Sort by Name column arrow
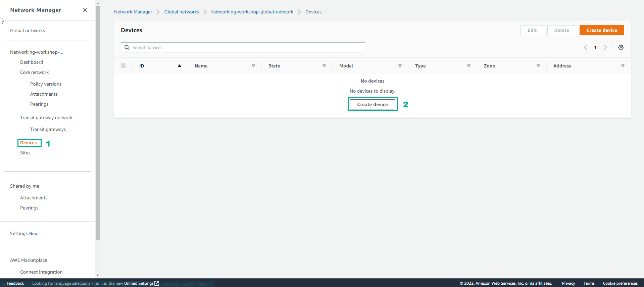This screenshot has width=644, height=287. (253, 66)
